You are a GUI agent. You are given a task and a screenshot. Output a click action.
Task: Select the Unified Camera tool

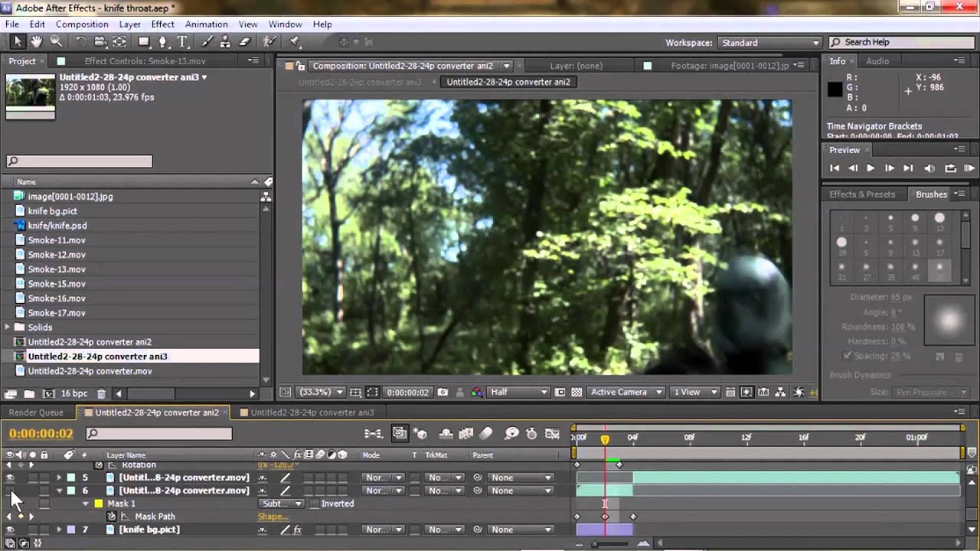click(100, 42)
